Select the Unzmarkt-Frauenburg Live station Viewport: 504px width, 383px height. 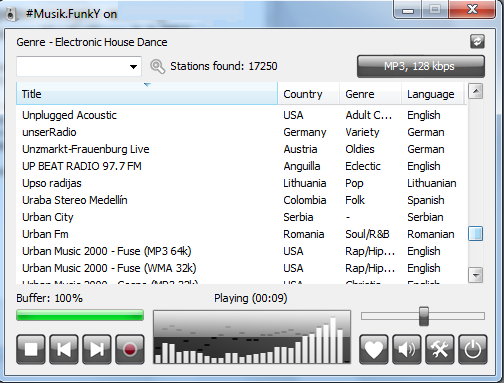[242, 149]
